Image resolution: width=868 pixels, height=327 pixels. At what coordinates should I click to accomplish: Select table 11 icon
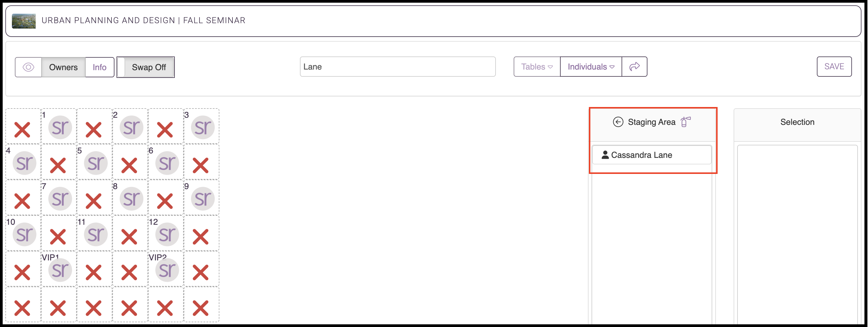(x=96, y=235)
